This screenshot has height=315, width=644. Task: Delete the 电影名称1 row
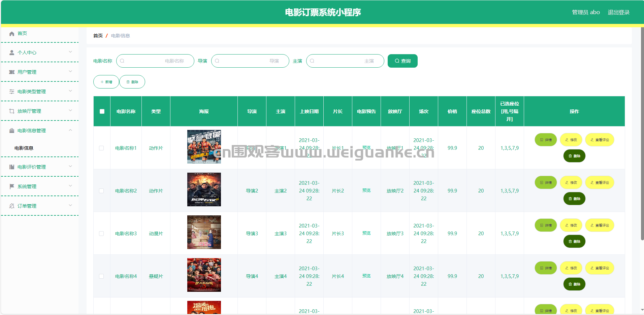tap(574, 156)
